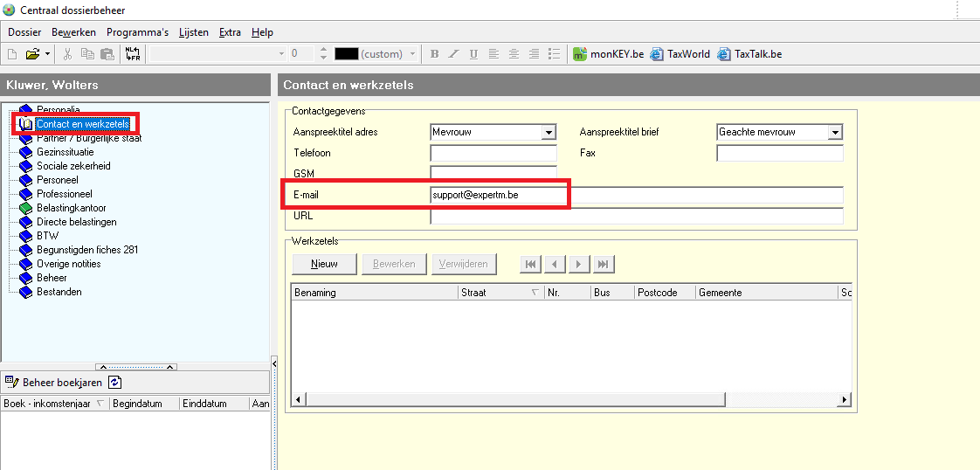Click the Beheer boekjaren button

(x=54, y=383)
